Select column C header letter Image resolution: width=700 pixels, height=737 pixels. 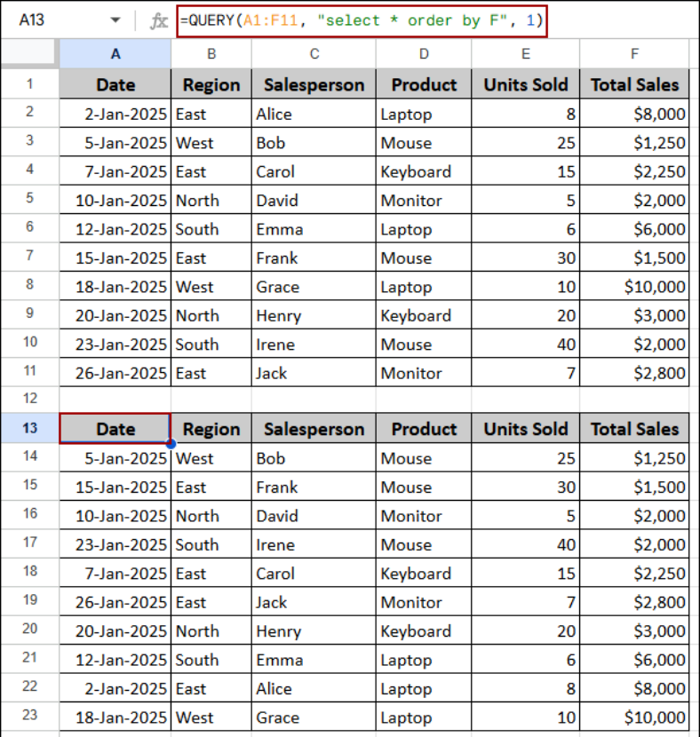[314, 53]
